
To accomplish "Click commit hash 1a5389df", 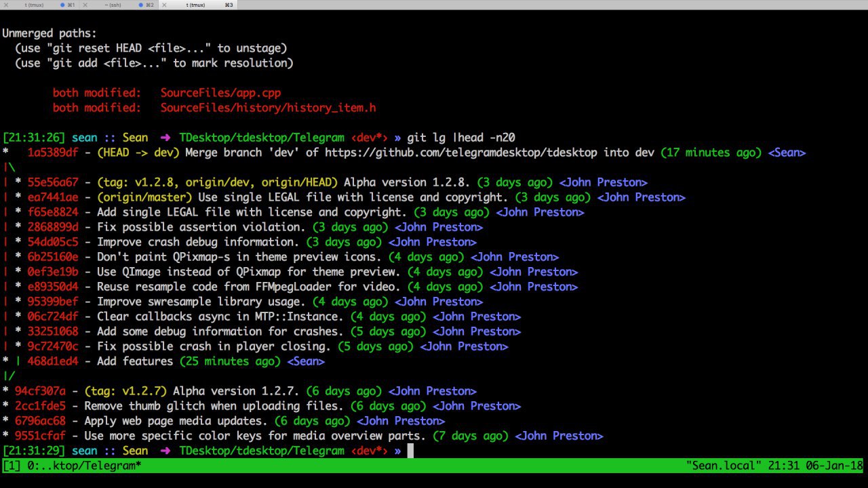I will (x=53, y=152).
